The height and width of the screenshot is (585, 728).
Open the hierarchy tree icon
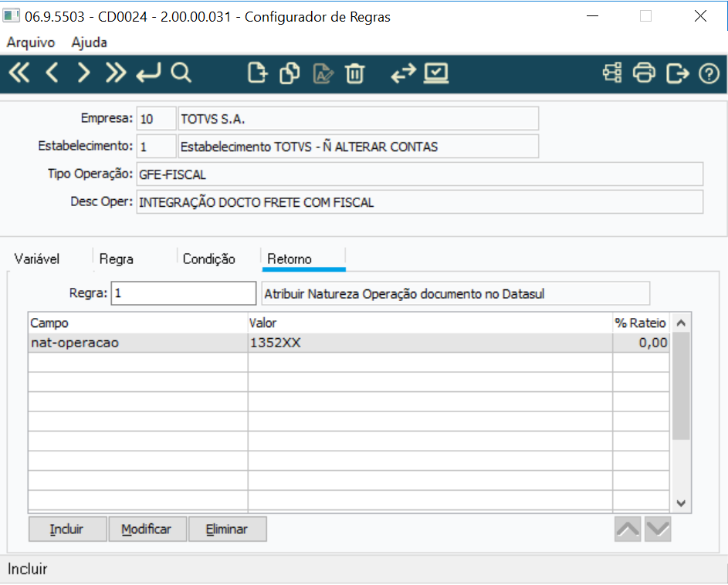pyautogui.click(x=612, y=73)
